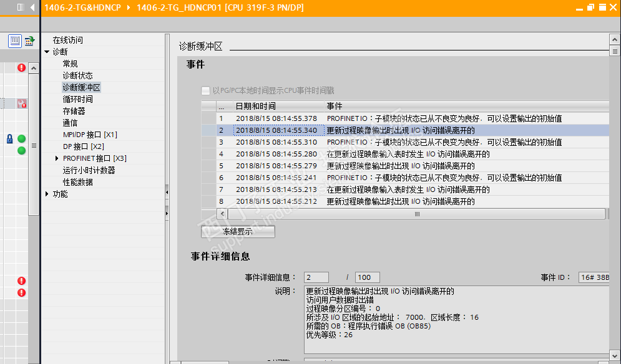Click the 冻结显示 button

[238, 231]
